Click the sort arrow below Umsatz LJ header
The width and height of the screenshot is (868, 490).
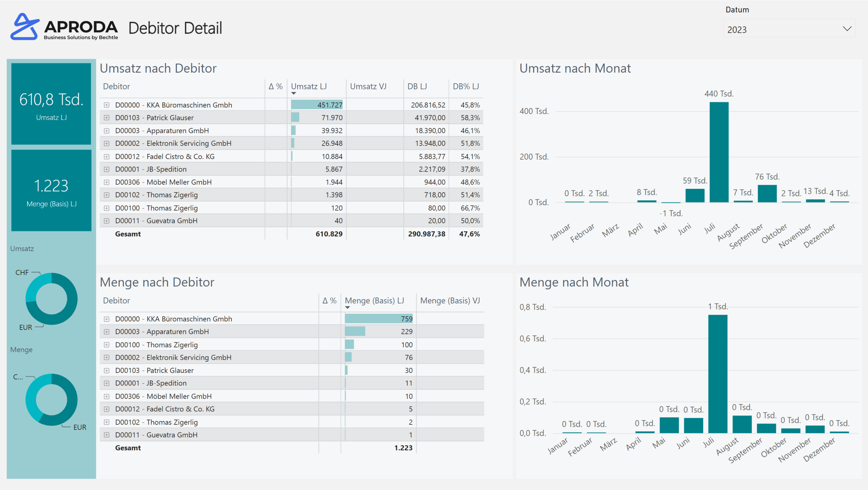pos(294,93)
